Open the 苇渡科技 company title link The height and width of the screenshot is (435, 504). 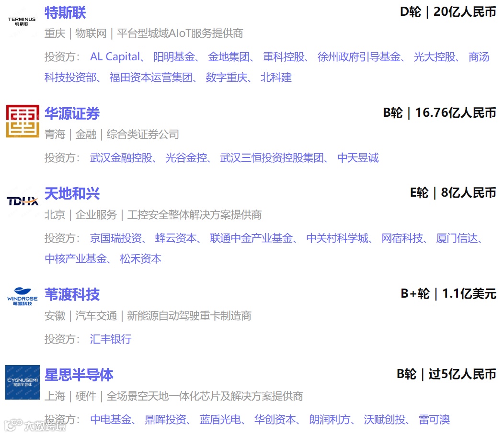click(72, 295)
